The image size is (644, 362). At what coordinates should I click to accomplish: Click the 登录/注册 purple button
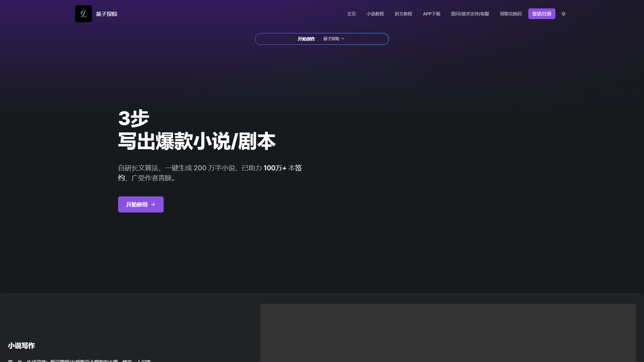pos(541,14)
